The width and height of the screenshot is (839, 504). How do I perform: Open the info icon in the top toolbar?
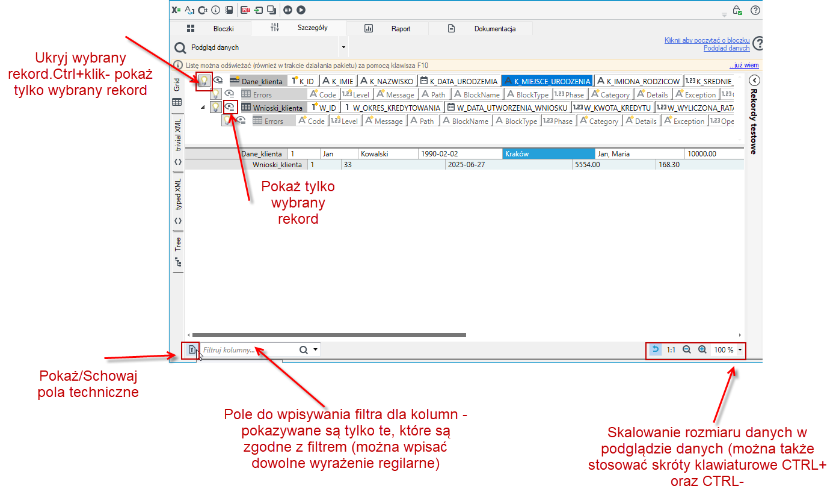pyautogui.click(x=215, y=10)
